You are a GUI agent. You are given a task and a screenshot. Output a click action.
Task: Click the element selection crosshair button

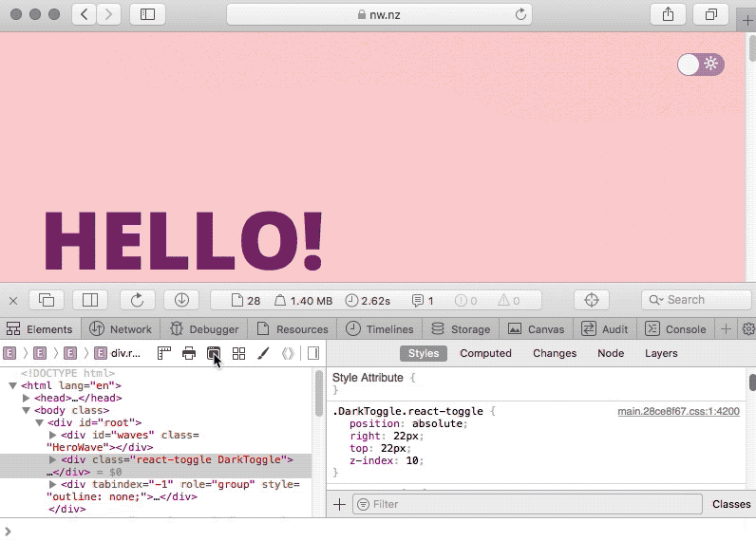click(592, 300)
